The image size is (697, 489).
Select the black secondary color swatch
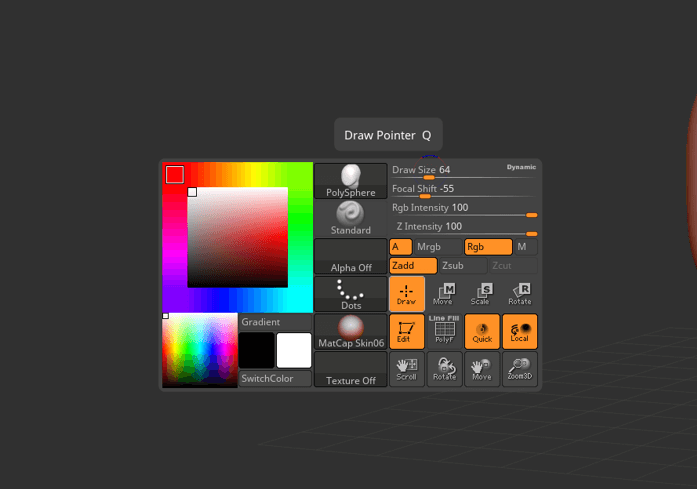[x=256, y=350]
